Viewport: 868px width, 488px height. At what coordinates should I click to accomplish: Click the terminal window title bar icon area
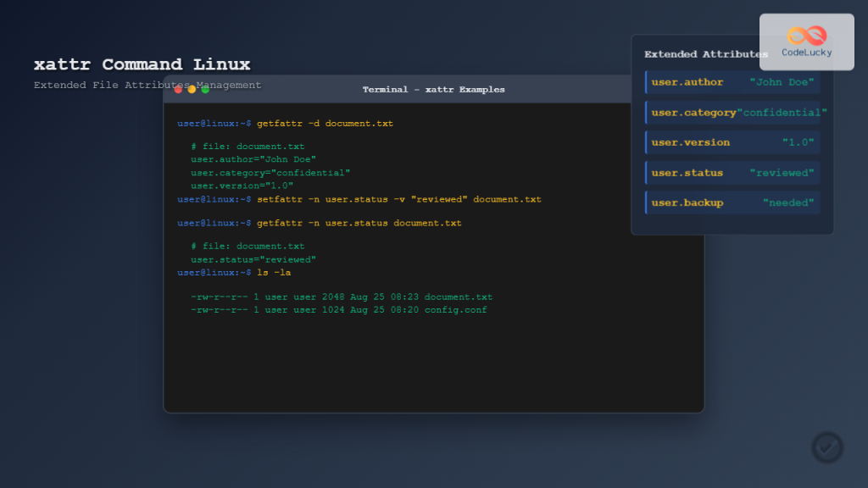click(x=191, y=89)
